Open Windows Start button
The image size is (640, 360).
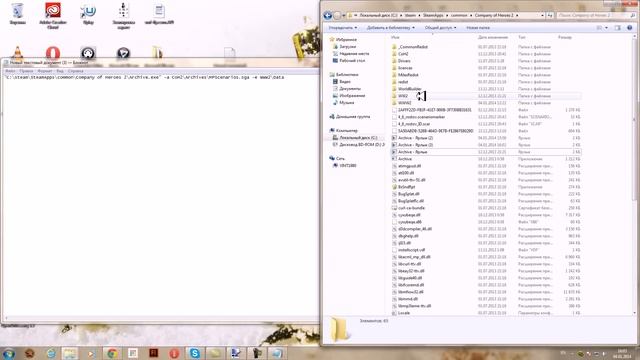pos(9,353)
